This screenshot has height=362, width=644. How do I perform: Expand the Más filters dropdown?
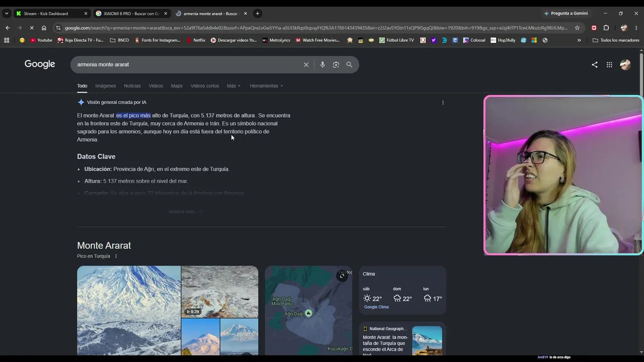pos(233,86)
